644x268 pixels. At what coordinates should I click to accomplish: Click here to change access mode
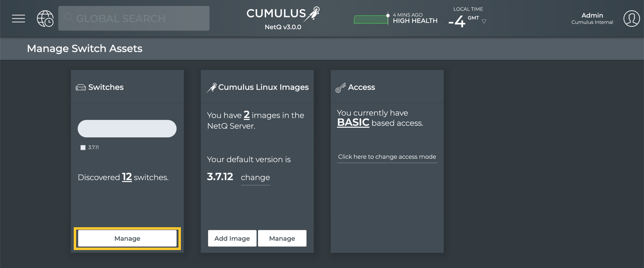(x=387, y=157)
